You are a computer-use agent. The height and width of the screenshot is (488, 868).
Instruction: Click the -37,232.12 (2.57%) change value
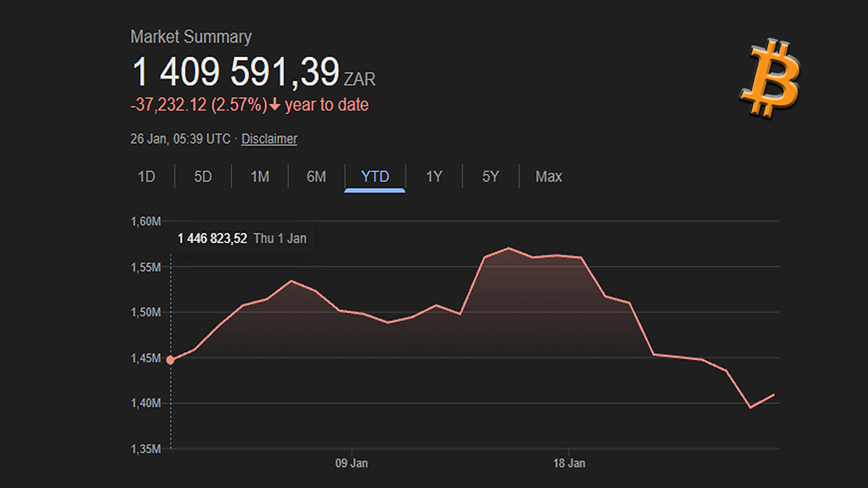(198, 106)
